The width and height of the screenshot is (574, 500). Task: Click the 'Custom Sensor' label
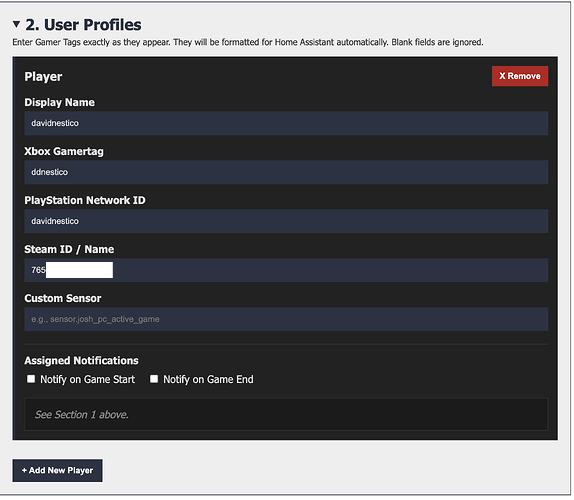point(63,299)
